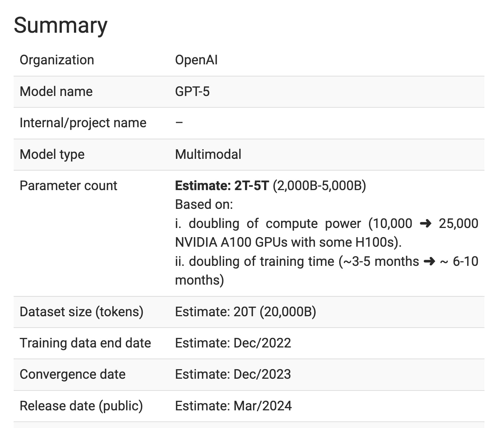
Task: Click the Convergence date row label
Action: (72, 374)
